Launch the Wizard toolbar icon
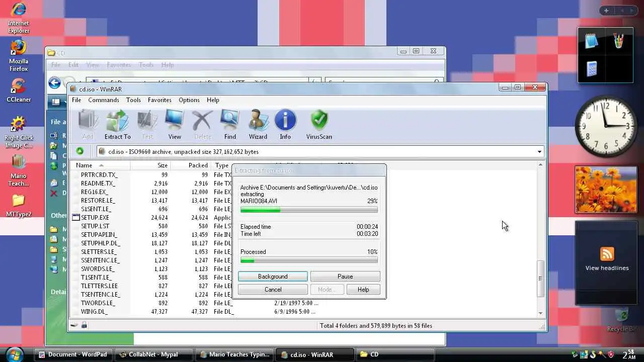 [x=258, y=125]
